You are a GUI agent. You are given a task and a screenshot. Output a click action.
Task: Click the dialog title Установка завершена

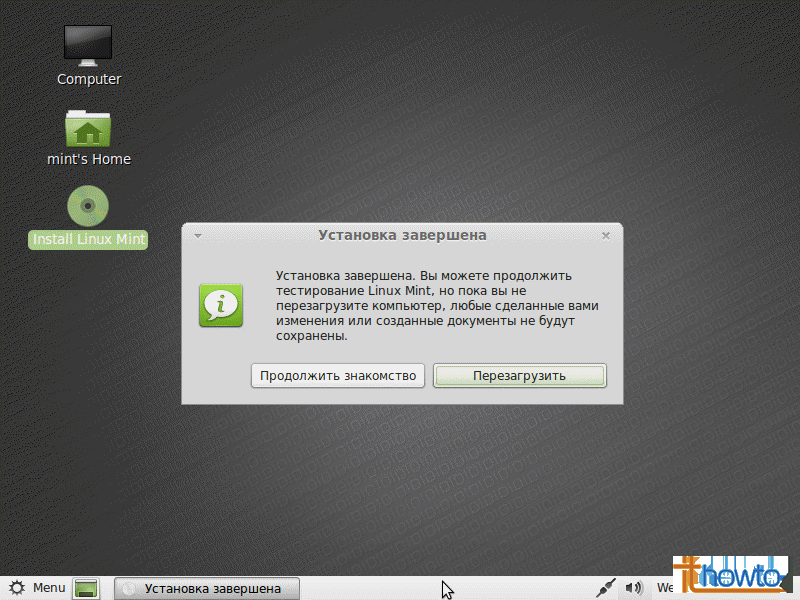[402, 235]
